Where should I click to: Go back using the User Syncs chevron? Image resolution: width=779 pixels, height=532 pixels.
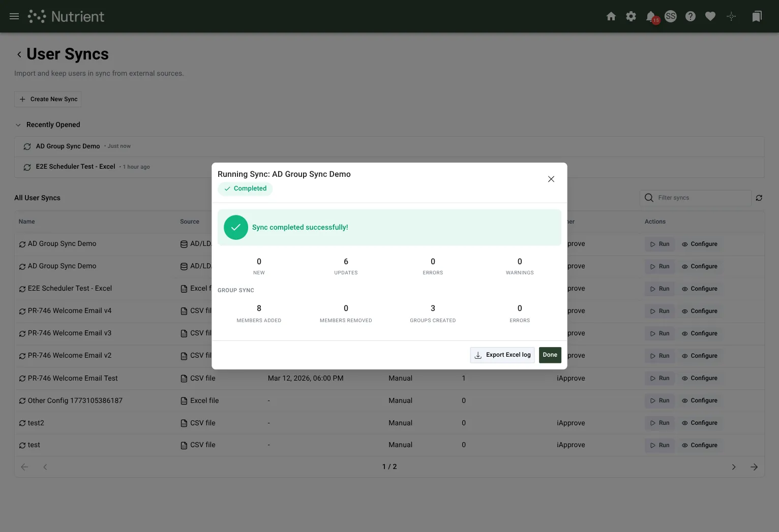19,54
